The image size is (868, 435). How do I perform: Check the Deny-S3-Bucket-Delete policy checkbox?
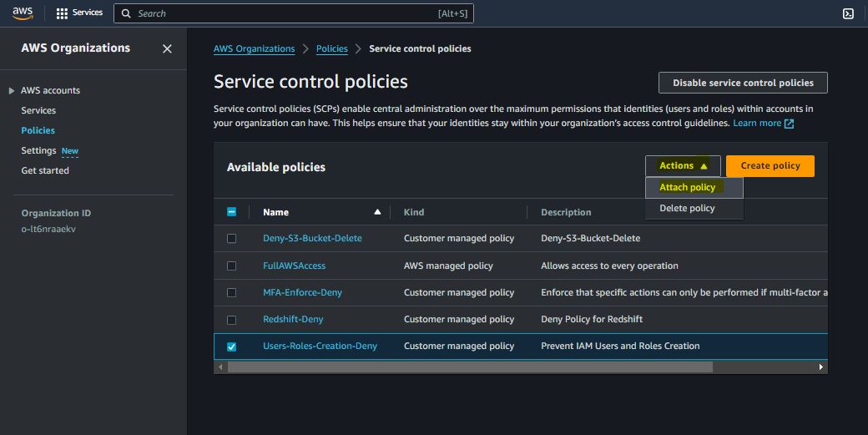232,239
